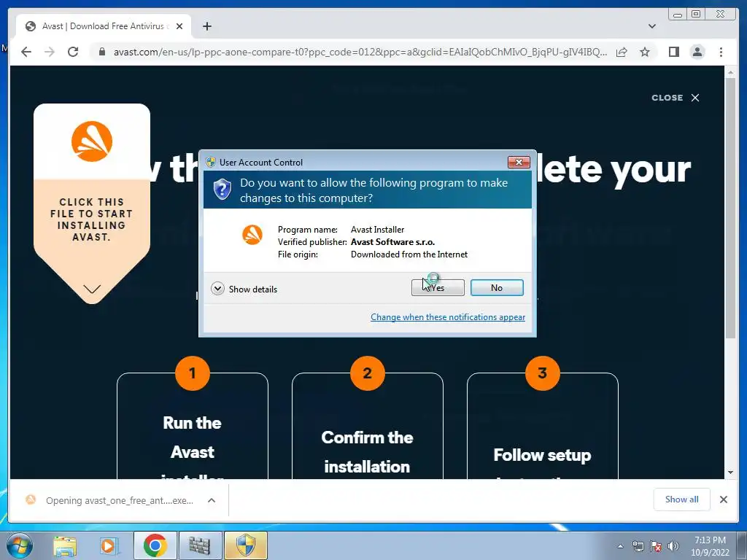
Task: Click the padlock site info icon
Action: [101, 52]
